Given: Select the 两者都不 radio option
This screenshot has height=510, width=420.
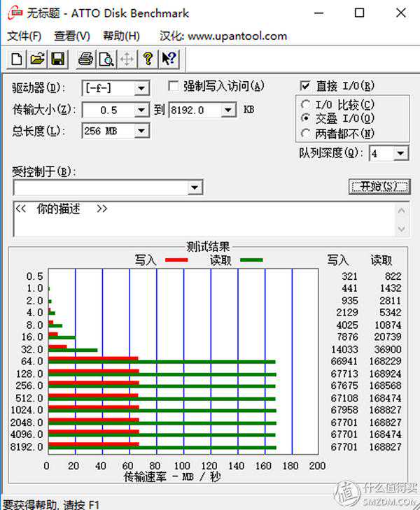Looking at the screenshot, I should point(304,133).
